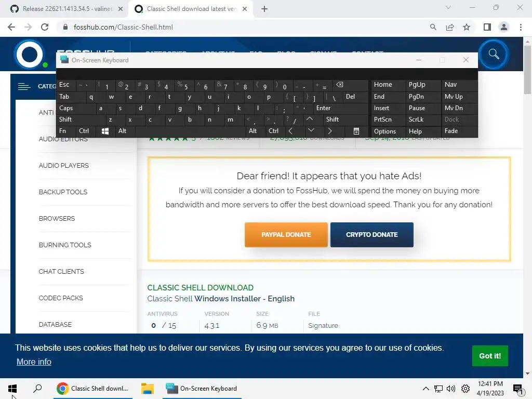The height and width of the screenshot is (399, 532).
Task: Open a new Chrome tab
Action: pyautogui.click(x=264, y=9)
